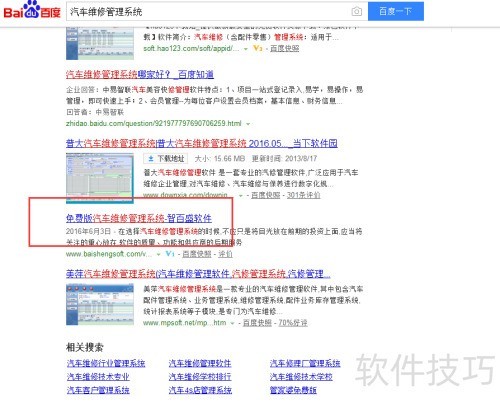Open the 301条评价 reviews link

click(303, 195)
